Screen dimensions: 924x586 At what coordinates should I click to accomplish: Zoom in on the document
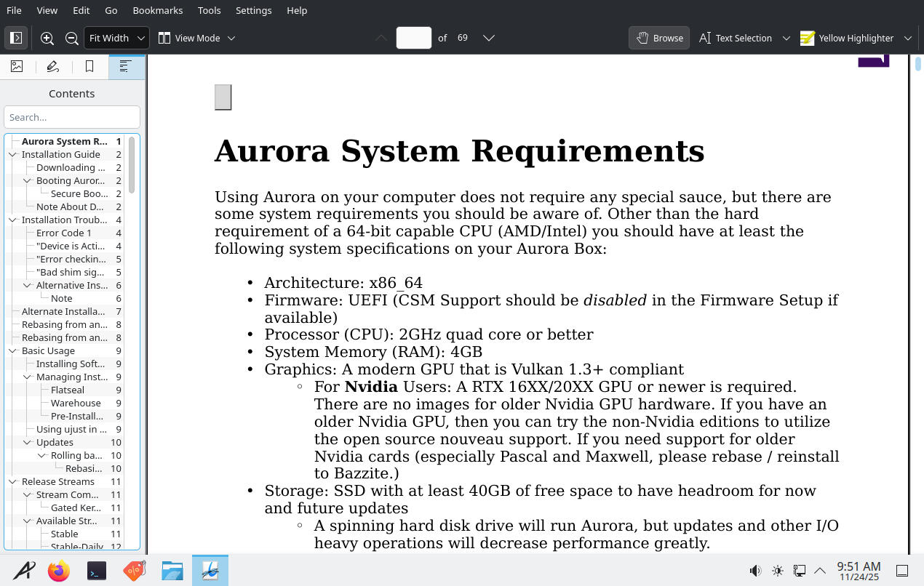(x=47, y=38)
